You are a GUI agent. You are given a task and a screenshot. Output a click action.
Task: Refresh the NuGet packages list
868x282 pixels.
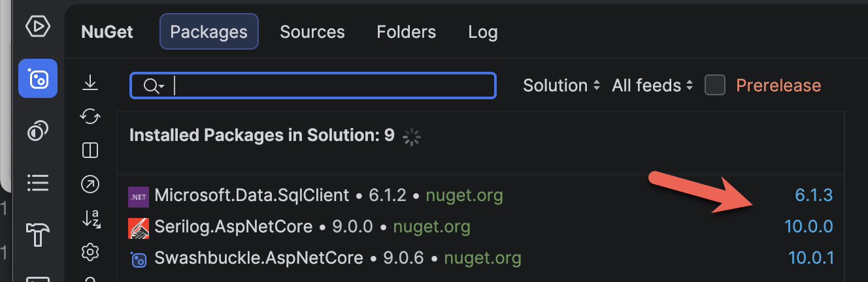tap(90, 117)
